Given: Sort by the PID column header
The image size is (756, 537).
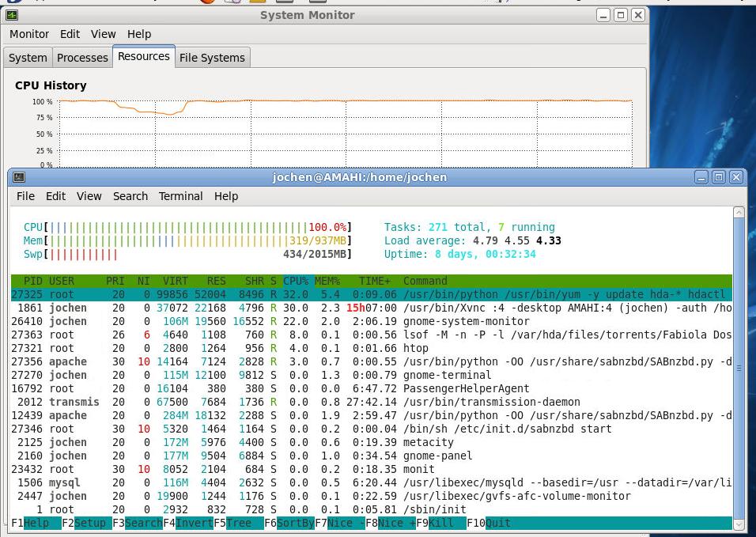Looking at the screenshot, I should pyautogui.click(x=32, y=281).
